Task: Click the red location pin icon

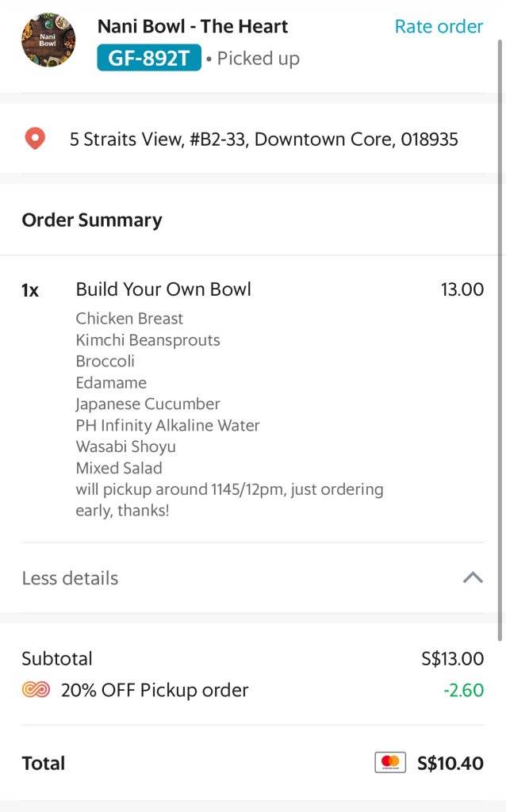Action: point(35,140)
